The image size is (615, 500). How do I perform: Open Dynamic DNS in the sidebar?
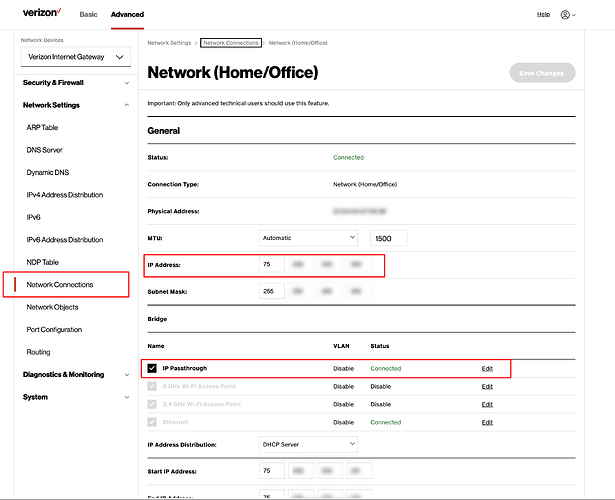47,173
